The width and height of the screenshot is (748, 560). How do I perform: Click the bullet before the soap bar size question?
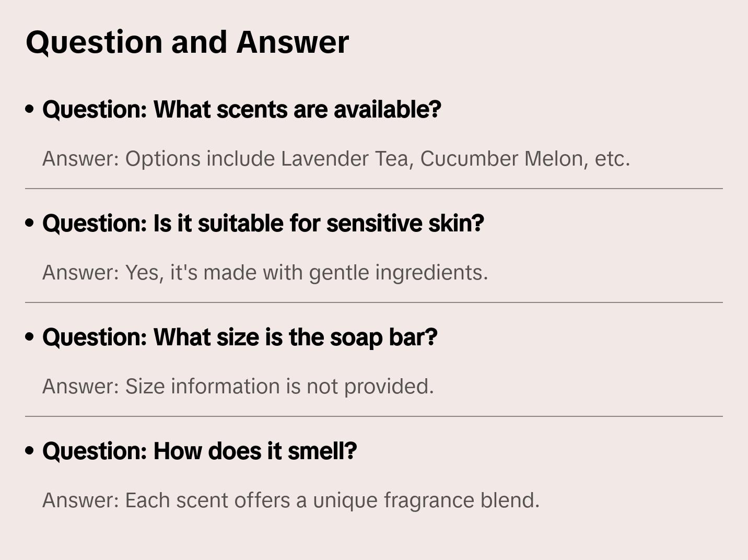click(x=30, y=337)
